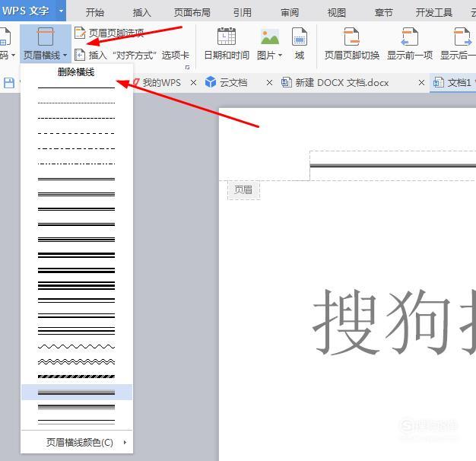
Task: Click inside the header editing area
Action: coord(392,166)
